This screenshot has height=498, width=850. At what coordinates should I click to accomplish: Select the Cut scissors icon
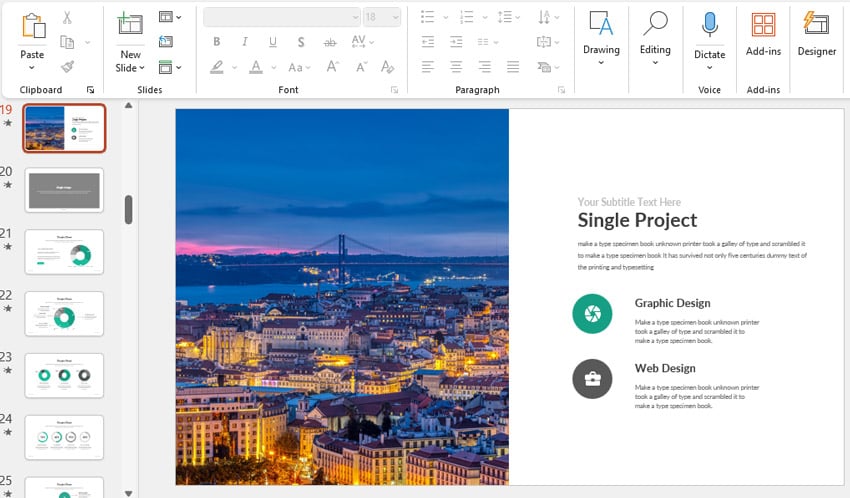67,17
